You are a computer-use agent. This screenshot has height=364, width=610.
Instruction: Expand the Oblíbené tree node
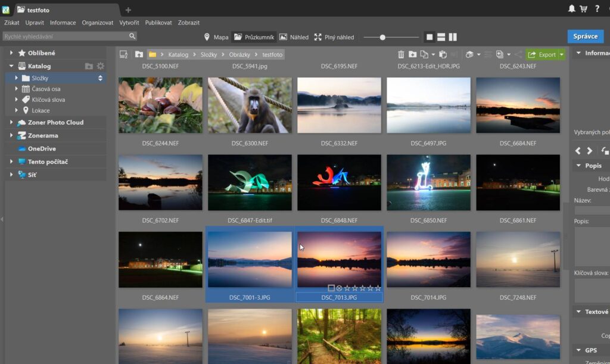coord(11,53)
